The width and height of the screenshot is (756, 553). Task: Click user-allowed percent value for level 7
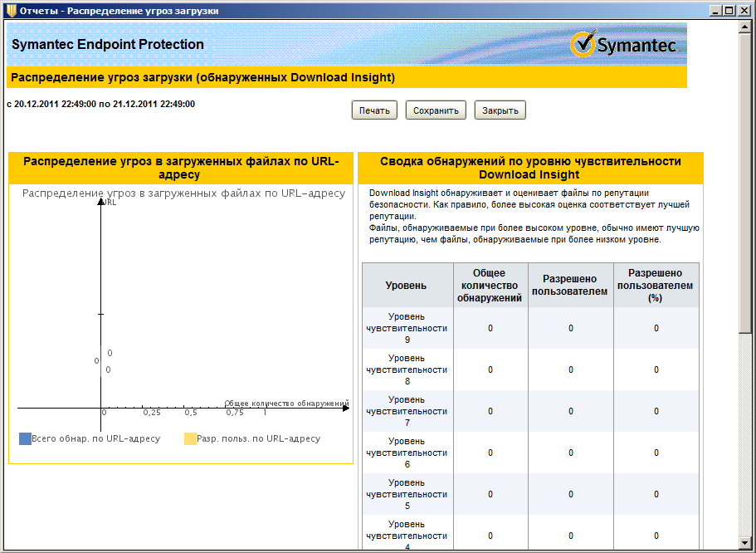656,411
